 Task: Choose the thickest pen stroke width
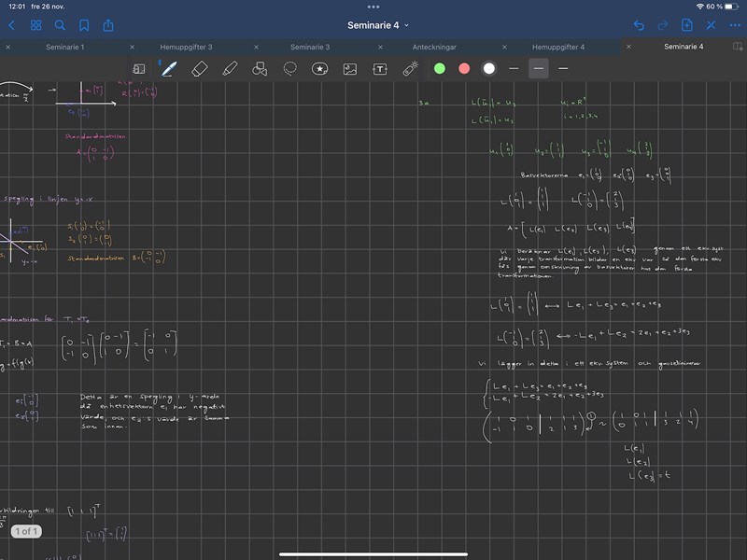coord(563,68)
